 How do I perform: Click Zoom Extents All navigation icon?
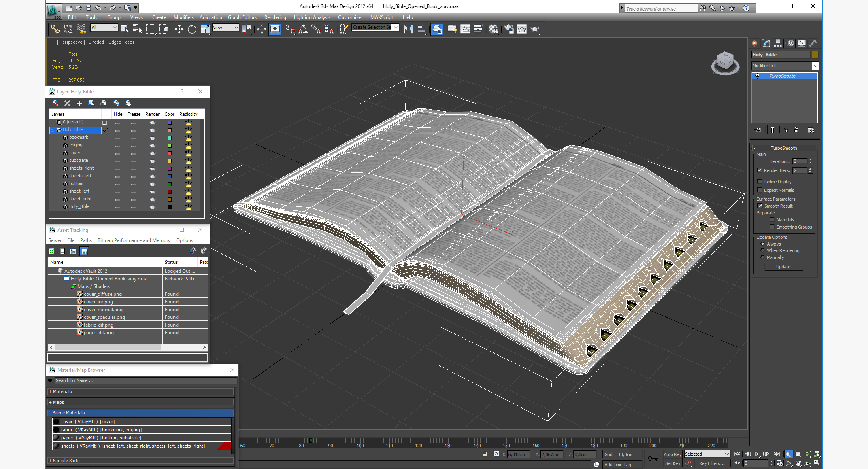point(817,454)
